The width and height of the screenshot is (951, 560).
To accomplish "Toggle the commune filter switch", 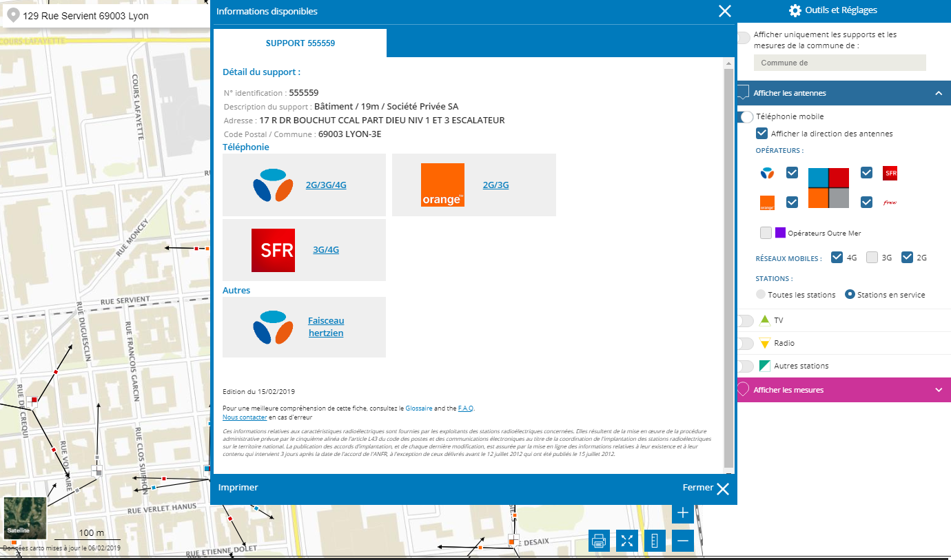I will 744,38.
